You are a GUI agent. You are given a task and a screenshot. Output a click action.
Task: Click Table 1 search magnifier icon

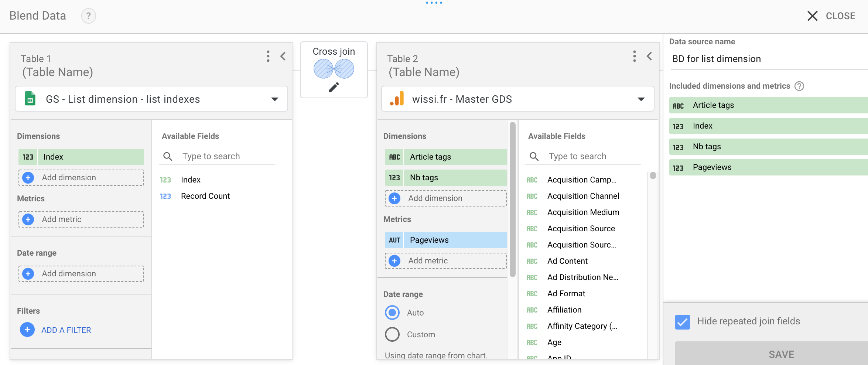(168, 157)
